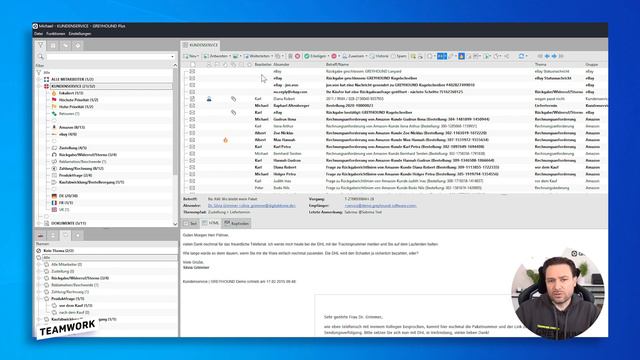The height and width of the screenshot is (360, 640).
Task: Click the magnifier search icon in filter panel
Action: [x=40, y=57]
